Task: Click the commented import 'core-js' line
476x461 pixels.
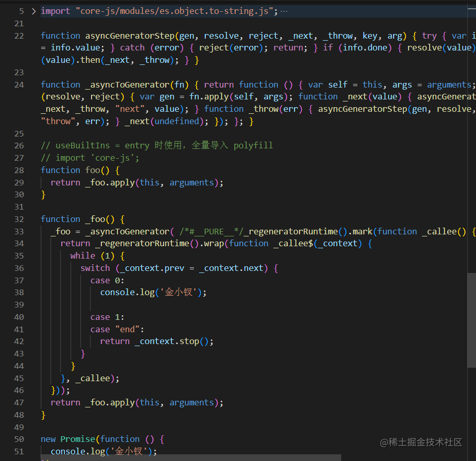Action: coord(90,158)
